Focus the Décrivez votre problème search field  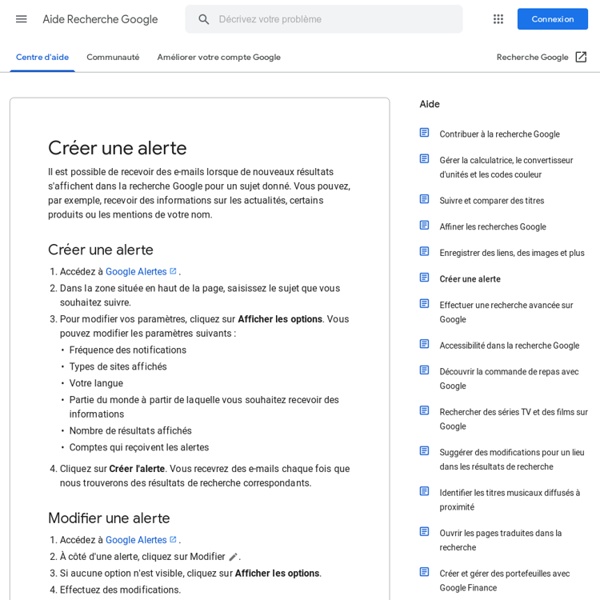pos(324,19)
